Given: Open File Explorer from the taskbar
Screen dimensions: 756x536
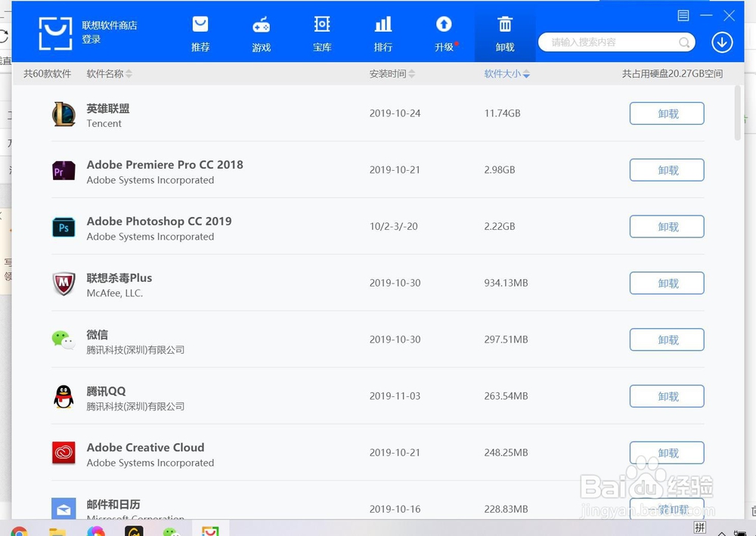Looking at the screenshot, I should point(57,531).
